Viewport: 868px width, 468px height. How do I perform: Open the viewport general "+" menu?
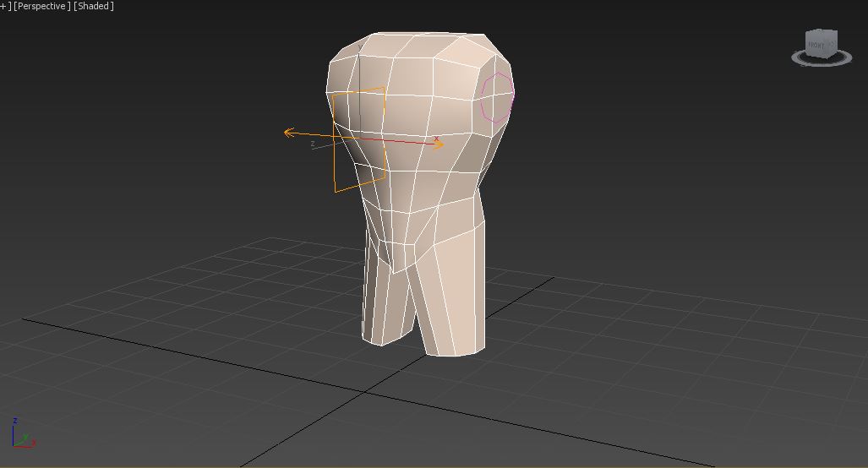(x=3, y=6)
